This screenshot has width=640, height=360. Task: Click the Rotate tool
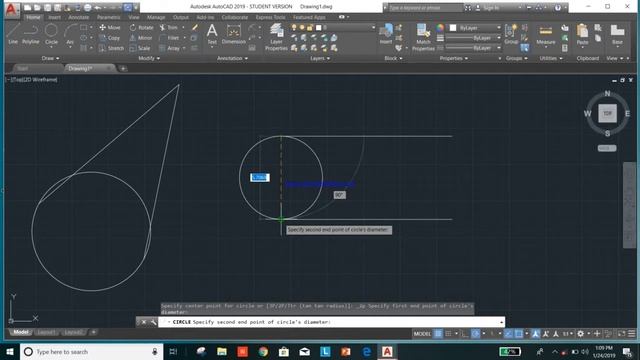point(141,28)
